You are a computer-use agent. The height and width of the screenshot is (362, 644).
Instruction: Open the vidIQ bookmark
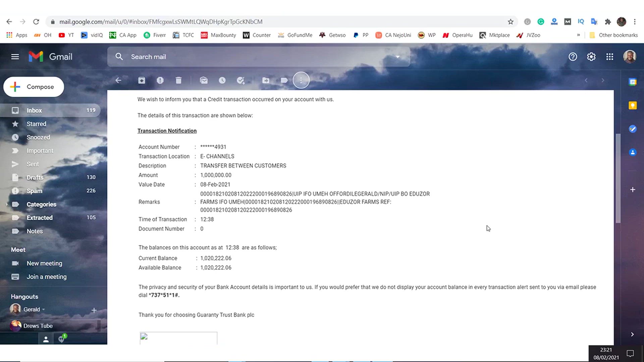(x=92, y=35)
